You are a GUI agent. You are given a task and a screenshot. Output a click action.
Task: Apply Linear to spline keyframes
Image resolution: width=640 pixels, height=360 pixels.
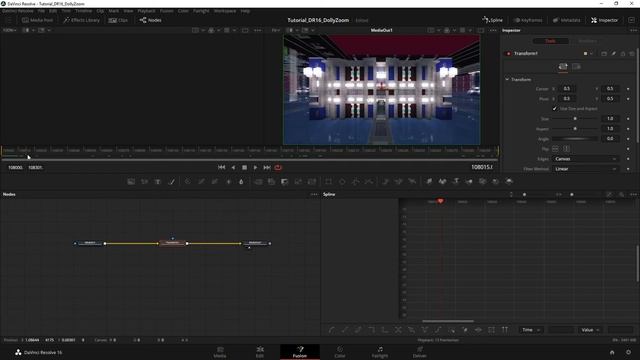click(x=345, y=330)
